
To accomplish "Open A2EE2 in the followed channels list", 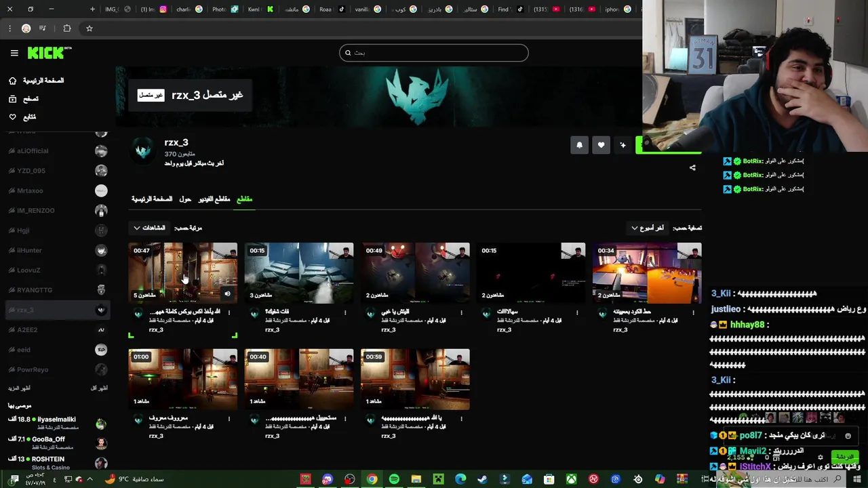I will point(58,330).
